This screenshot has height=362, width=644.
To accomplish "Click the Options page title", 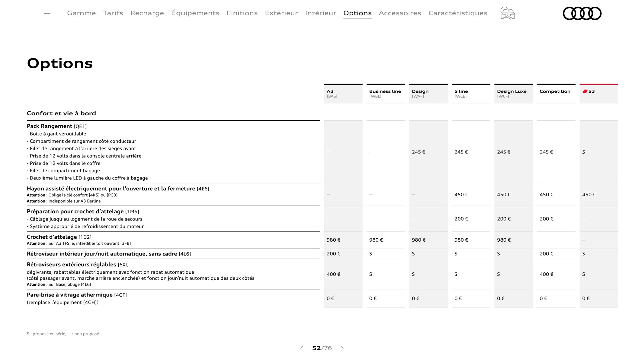I will point(60,64).
